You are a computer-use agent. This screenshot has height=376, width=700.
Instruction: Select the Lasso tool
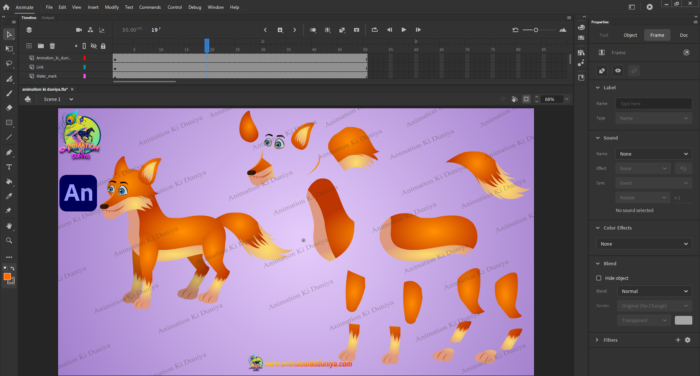[9, 63]
